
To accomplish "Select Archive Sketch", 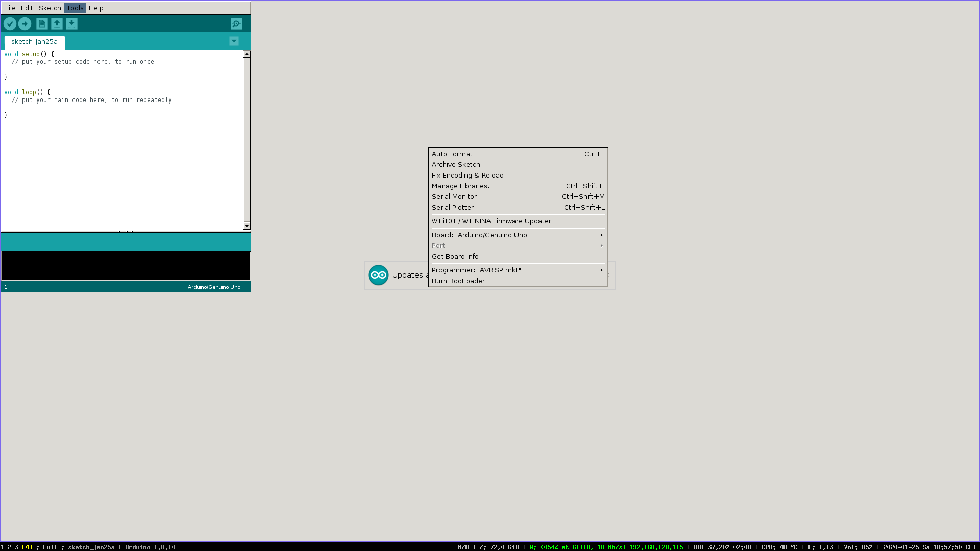I will tap(518, 164).
